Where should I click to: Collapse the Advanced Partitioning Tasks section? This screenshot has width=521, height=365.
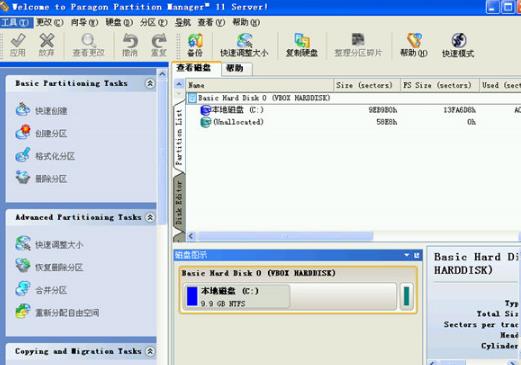click(x=150, y=217)
